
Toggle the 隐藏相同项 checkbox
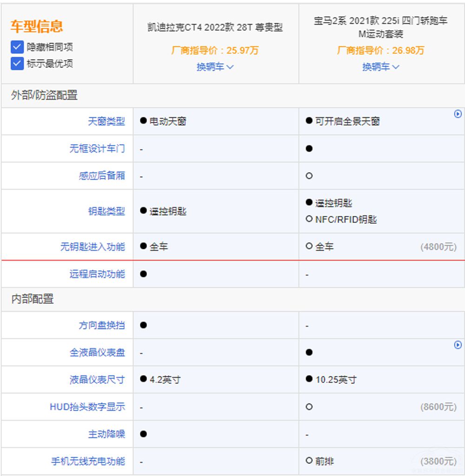(x=17, y=47)
